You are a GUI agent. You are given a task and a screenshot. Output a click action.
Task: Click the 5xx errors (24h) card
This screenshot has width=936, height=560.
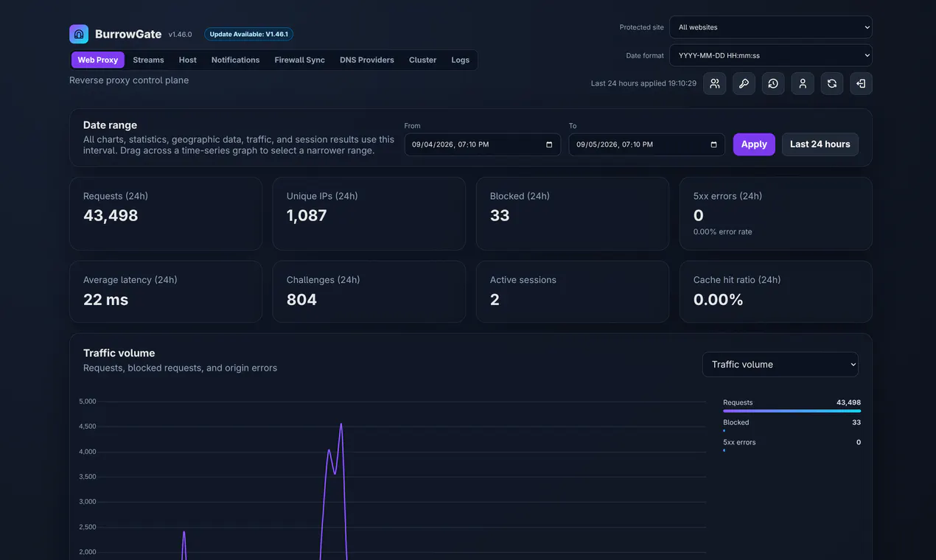pos(776,214)
